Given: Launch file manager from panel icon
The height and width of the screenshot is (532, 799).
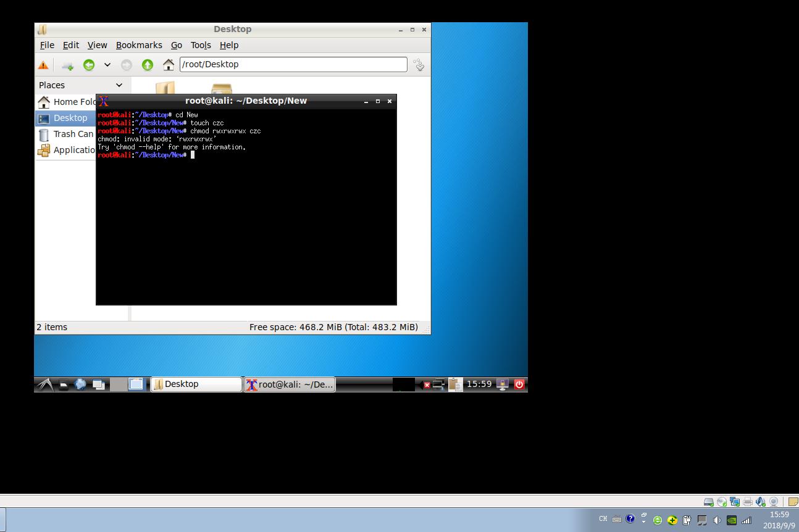Looking at the screenshot, I should coord(64,384).
